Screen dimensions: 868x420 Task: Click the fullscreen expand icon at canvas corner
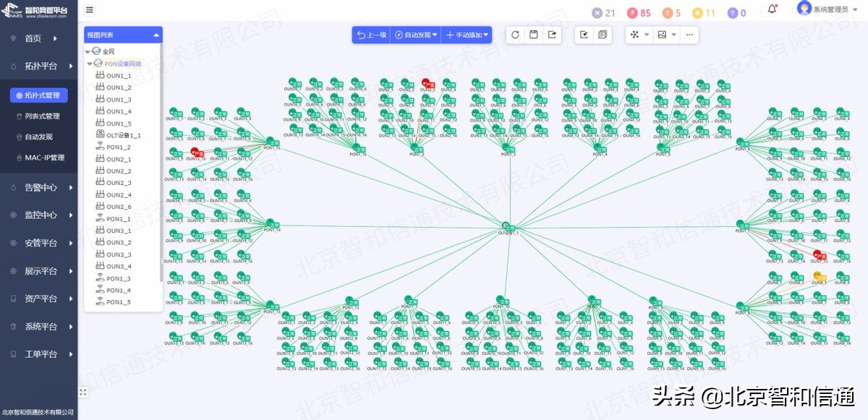click(x=83, y=392)
